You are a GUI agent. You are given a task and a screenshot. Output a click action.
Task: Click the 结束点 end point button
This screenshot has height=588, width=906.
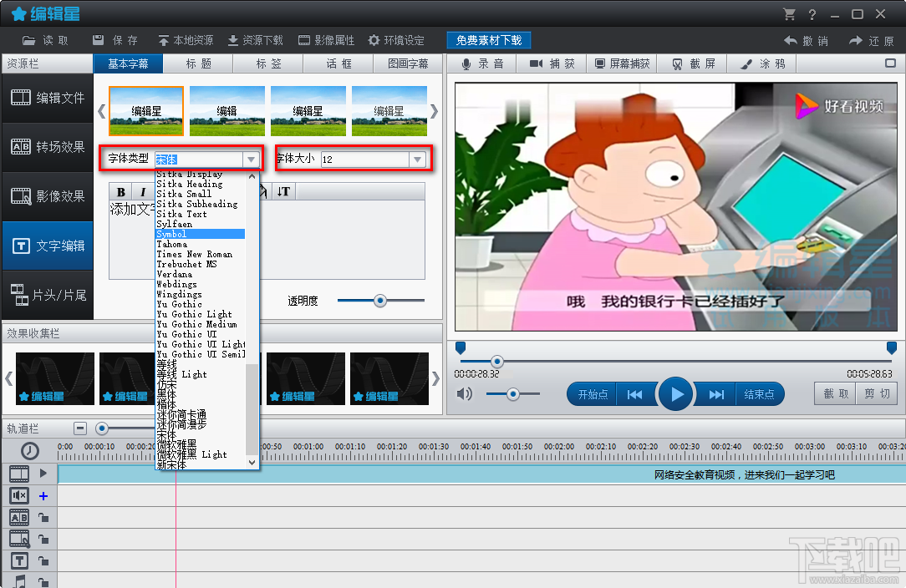click(759, 394)
